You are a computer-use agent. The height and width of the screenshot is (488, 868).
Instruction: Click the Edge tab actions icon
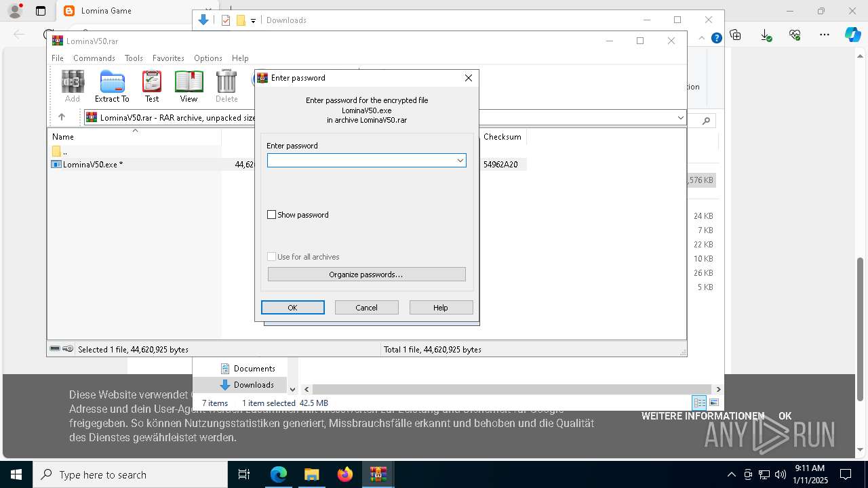(41, 11)
